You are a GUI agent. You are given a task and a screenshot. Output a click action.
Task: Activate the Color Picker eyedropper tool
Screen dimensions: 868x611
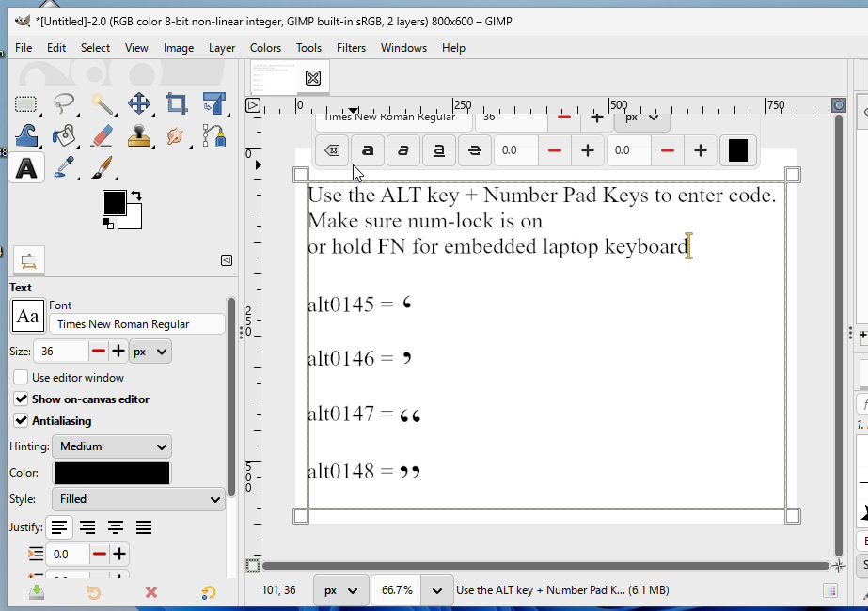pyautogui.click(x=64, y=167)
